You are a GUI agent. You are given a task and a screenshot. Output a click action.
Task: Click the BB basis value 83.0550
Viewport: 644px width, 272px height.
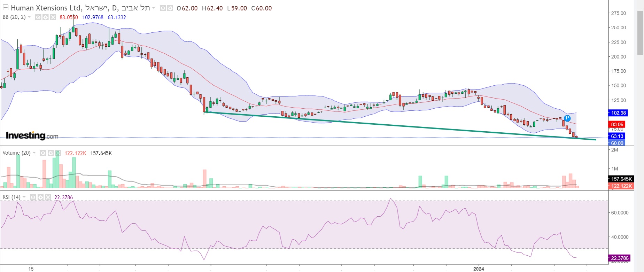pyautogui.click(x=69, y=17)
